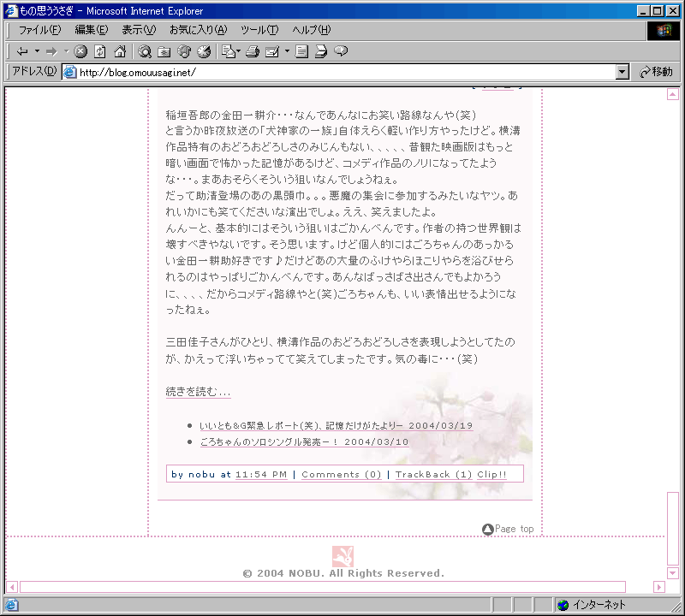
Task: Open the 編集(E) menu
Action: click(92, 30)
